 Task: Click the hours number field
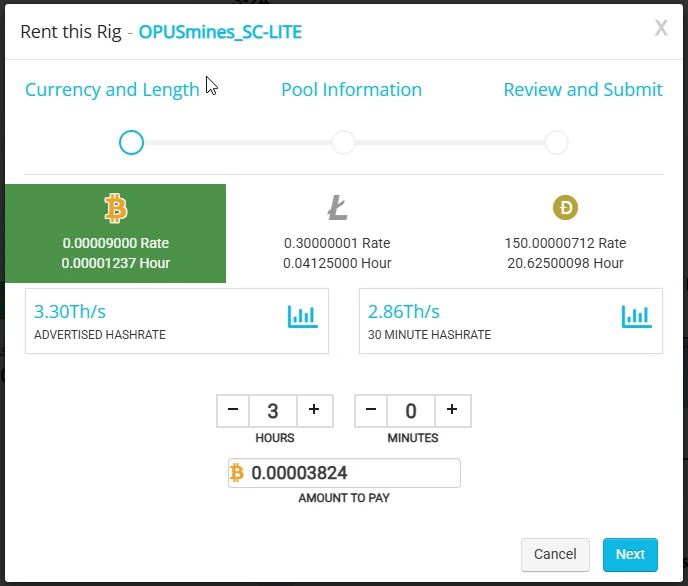point(273,411)
